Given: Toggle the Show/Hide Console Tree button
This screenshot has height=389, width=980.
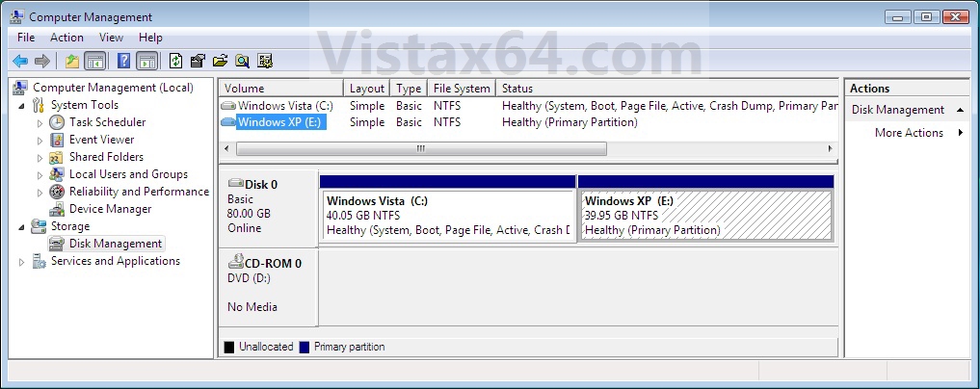Looking at the screenshot, I should point(95,62).
